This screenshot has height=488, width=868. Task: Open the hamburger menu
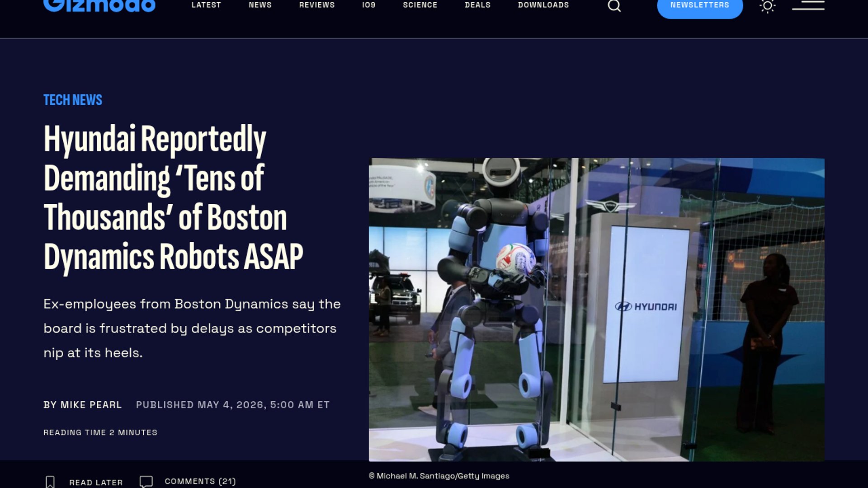[808, 5]
